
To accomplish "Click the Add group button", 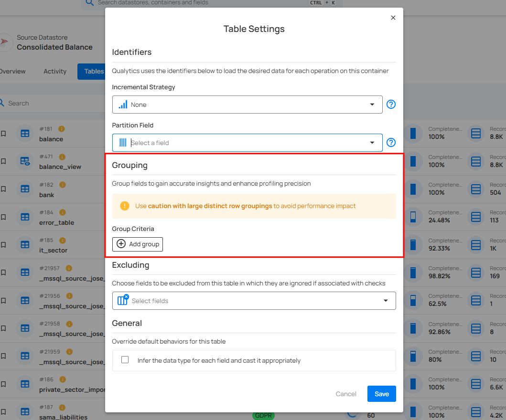I will click(x=138, y=244).
